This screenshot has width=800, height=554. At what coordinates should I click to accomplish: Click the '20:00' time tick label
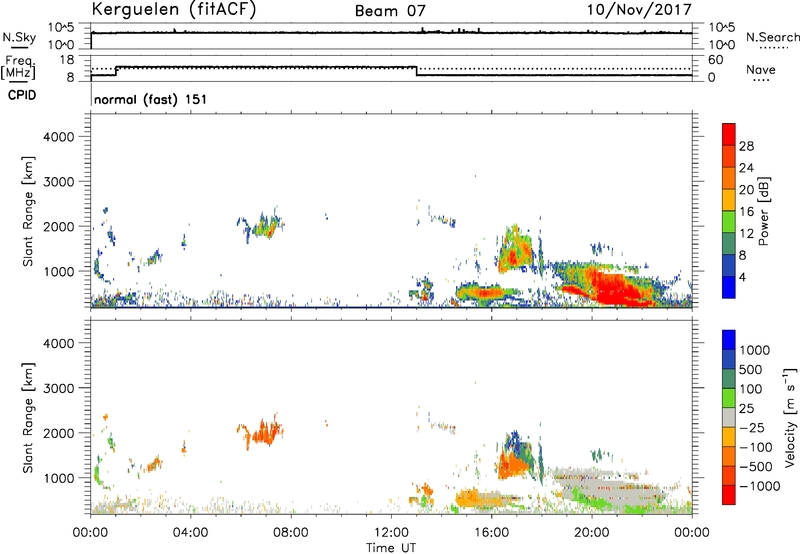[591, 533]
